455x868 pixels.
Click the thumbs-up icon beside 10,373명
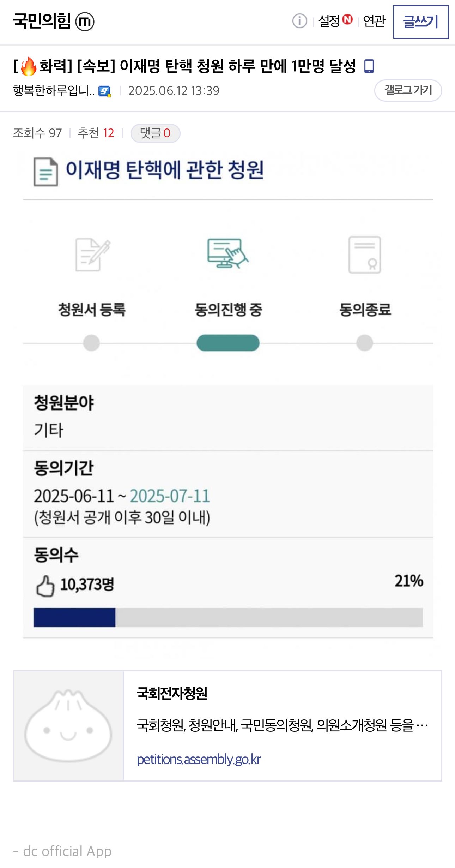[x=45, y=586]
